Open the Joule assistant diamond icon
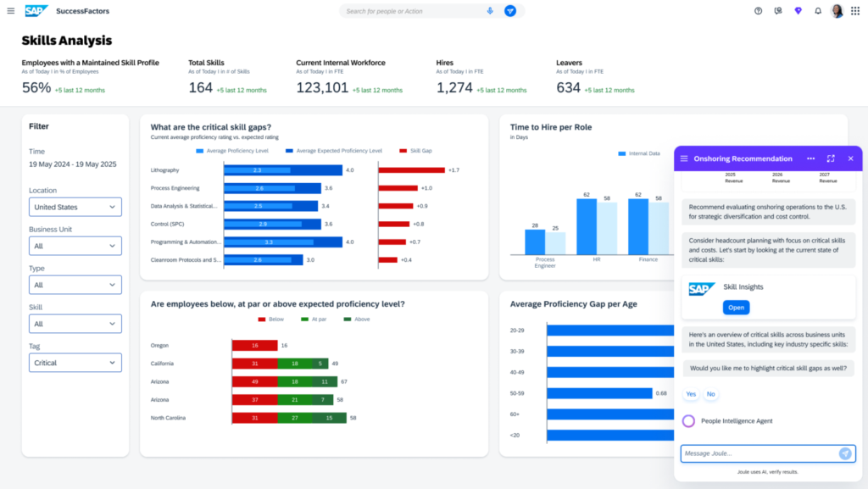The height and width of the screenshot is (489, 868). 798,11
